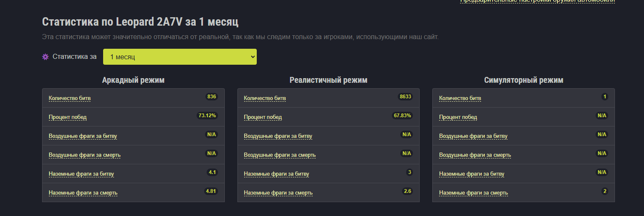Open "Количество битв" link in Реалистичный режим

tap(265, 98)
